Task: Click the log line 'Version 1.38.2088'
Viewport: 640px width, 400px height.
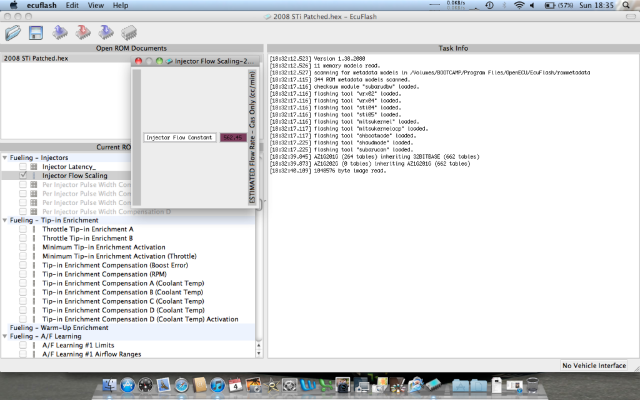Action: click(x=317, y=58)
